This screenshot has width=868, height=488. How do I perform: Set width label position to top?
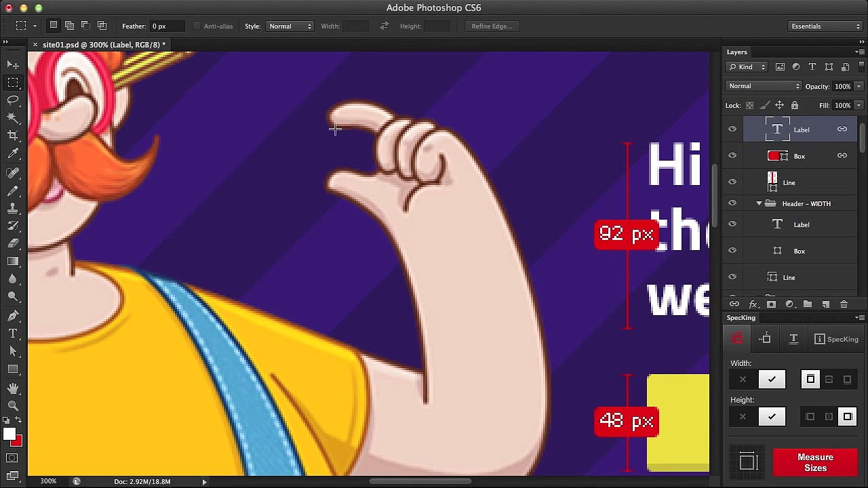[x=810, y=380]
